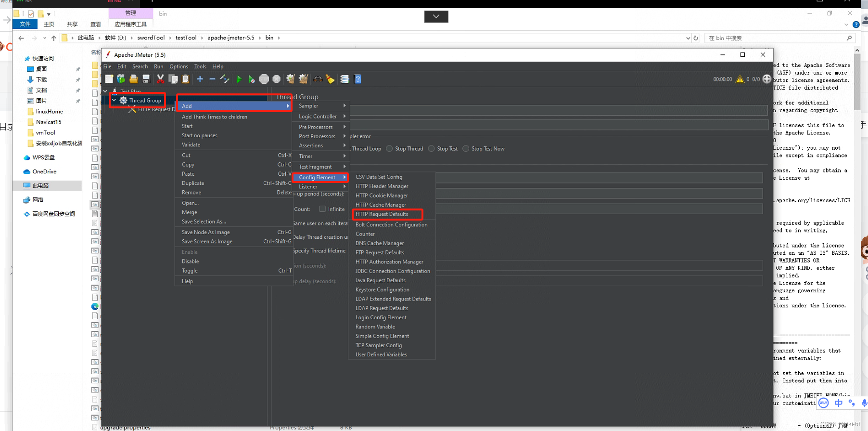868x431 pixels.
Task: Click the apache-jmeter-5.5 breadcrumb
Action: [x=231, y=38]
